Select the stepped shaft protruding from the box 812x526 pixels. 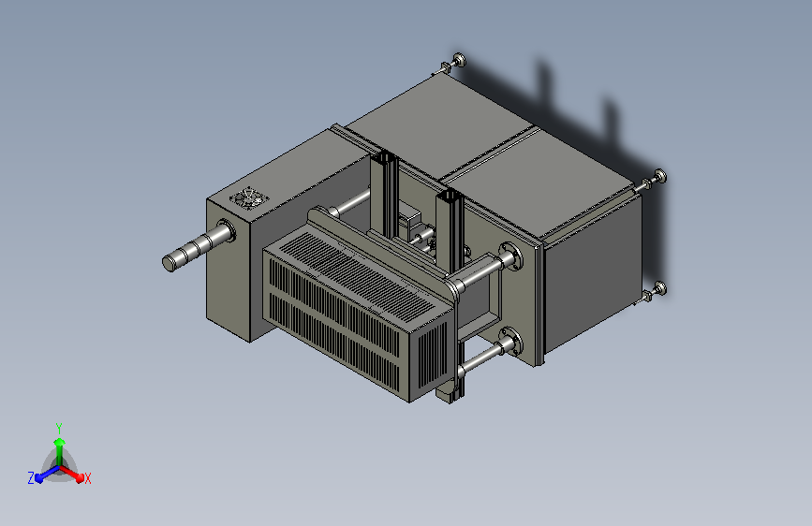point(198,245)
